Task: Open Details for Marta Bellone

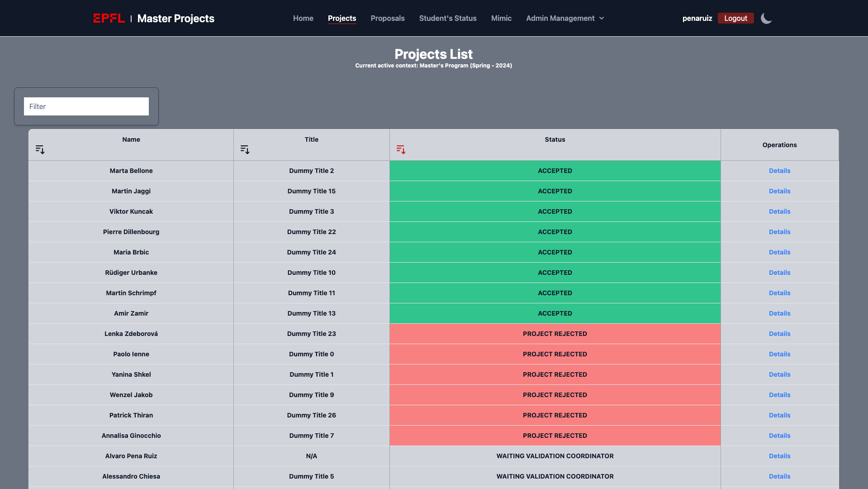Action: pos(779,171)
